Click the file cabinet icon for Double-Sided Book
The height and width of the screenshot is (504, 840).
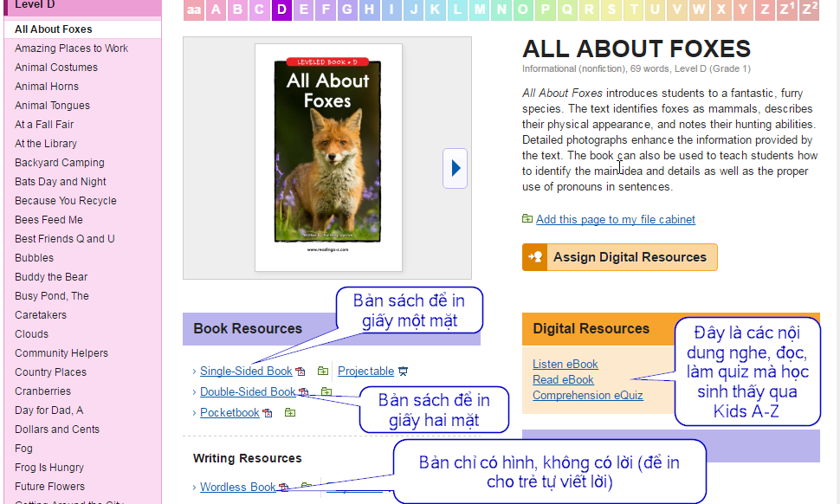[x=326, y=392]
